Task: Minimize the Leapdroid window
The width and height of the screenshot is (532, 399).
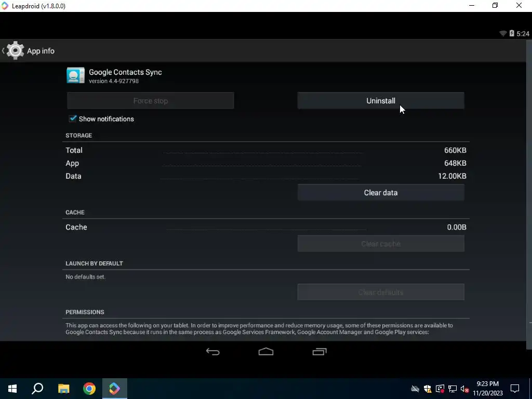Action: pos(472,5)
